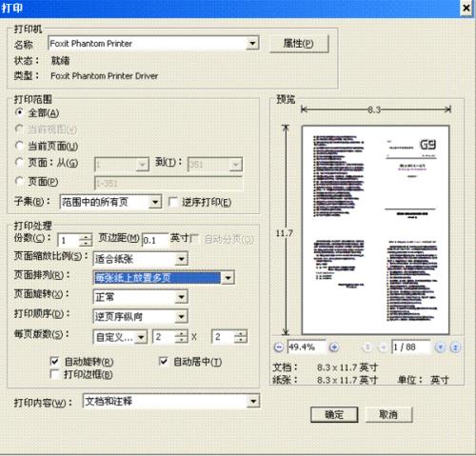
Task: Enable the 打印边框(B) checkbox
Action: tap(54, 374)
